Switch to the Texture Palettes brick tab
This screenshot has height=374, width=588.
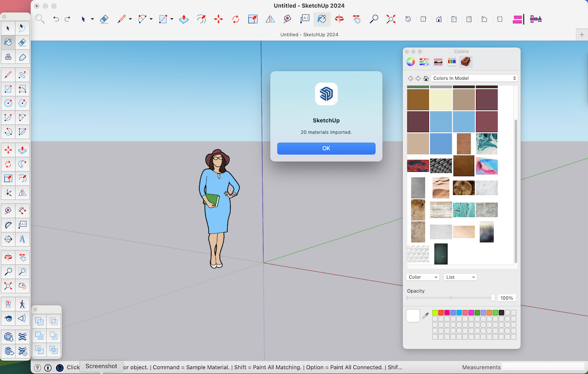point(466,62)
